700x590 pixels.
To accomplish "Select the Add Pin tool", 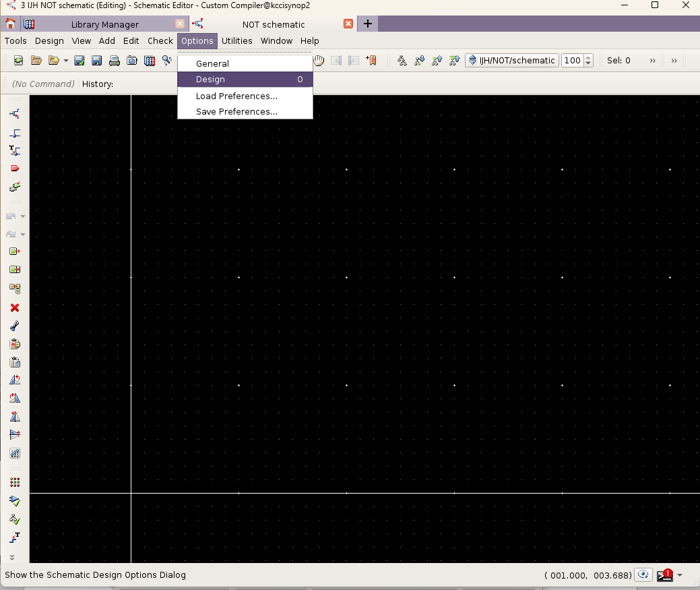I will 15,169.
